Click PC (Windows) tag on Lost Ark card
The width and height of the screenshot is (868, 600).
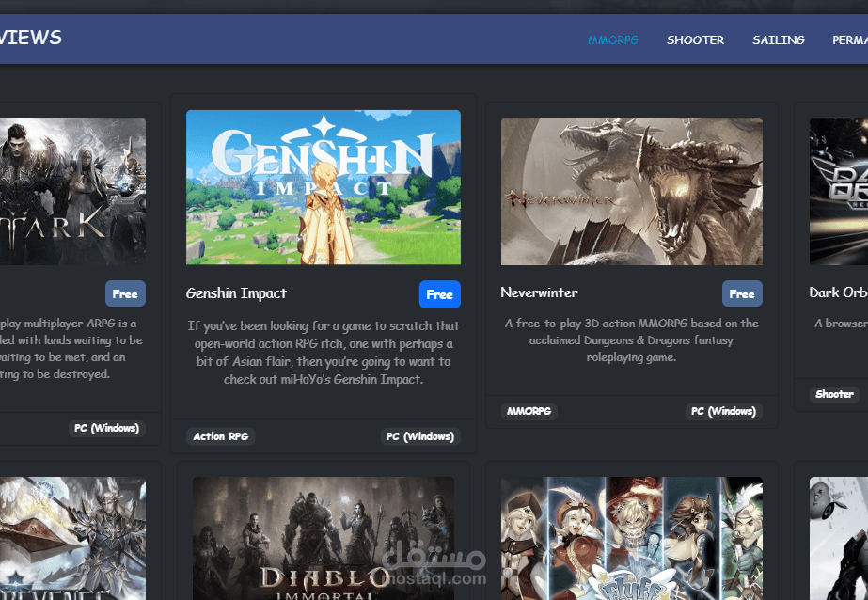107,428
